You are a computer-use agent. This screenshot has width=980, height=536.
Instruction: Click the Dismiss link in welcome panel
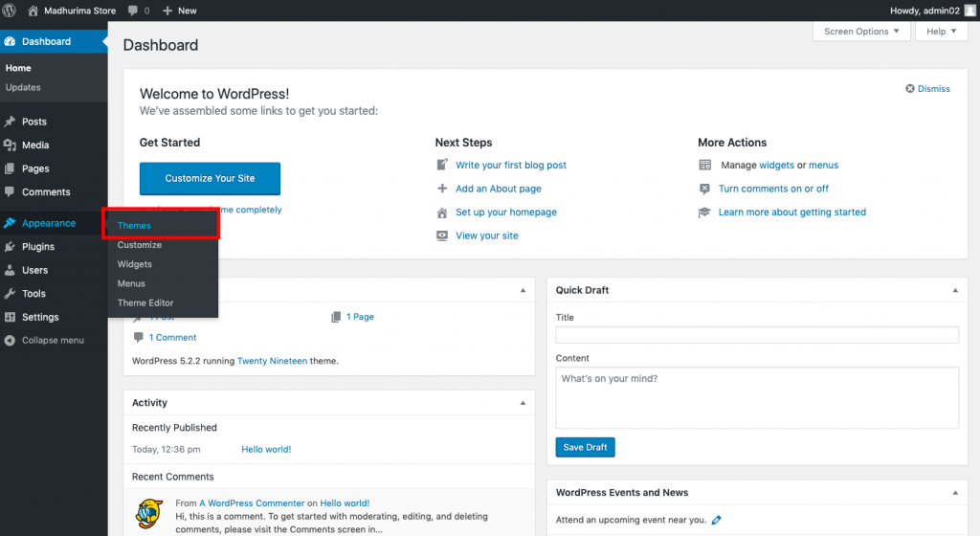(933, 89)
